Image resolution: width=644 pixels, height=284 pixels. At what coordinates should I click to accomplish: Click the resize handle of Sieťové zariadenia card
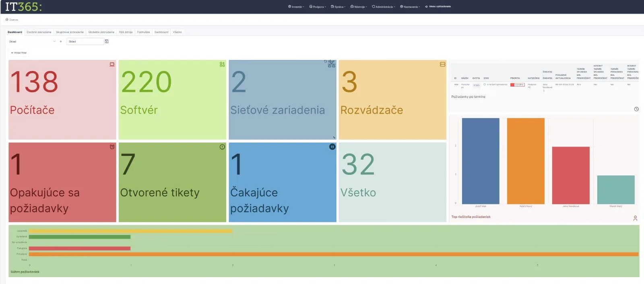pyautogui.click(x=334, y=137)
